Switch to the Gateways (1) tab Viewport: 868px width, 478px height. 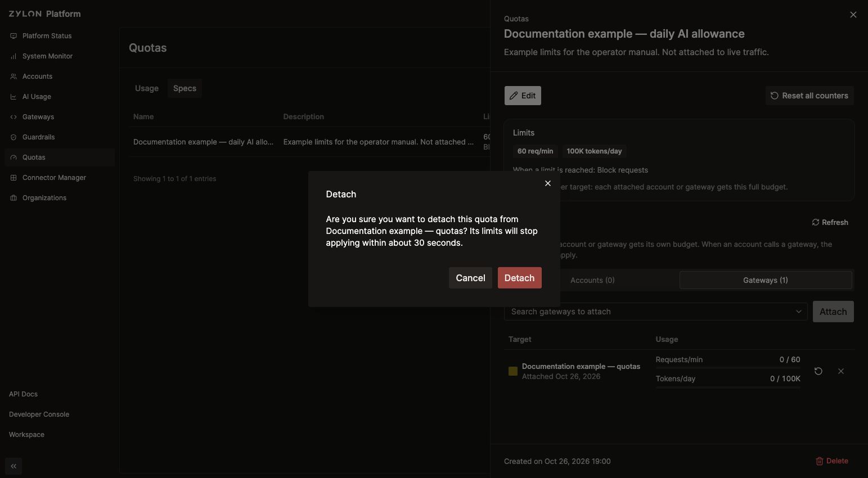(x=766, y=280)
